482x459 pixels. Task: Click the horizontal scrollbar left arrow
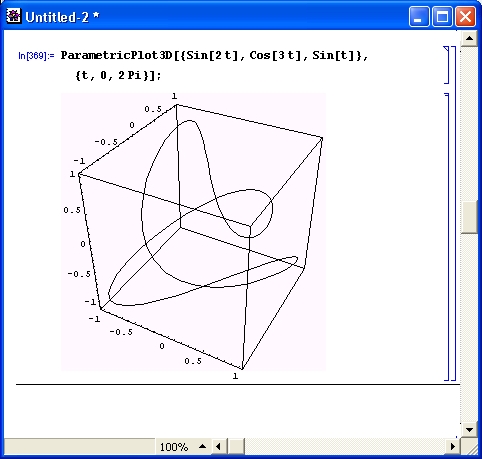(x=218, y=446)
